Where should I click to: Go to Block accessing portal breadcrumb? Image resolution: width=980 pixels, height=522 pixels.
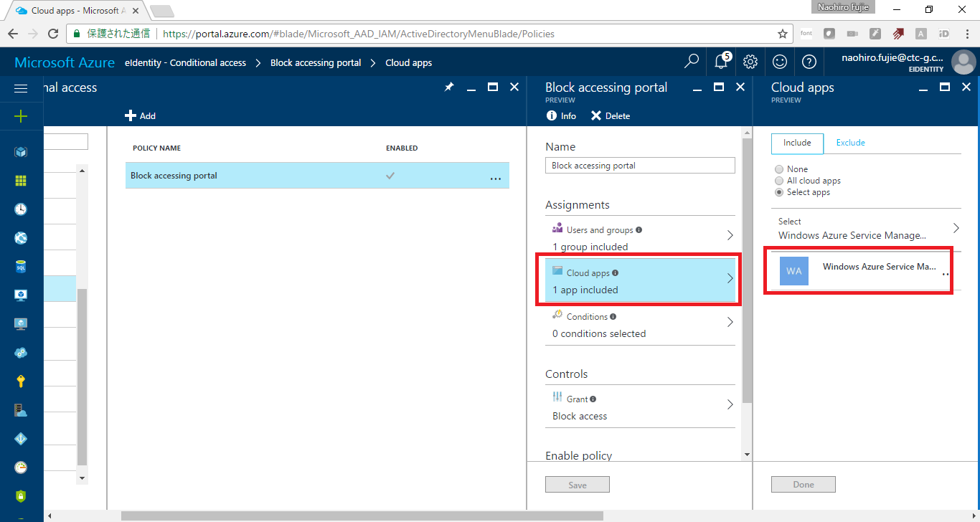click(316, 63)
